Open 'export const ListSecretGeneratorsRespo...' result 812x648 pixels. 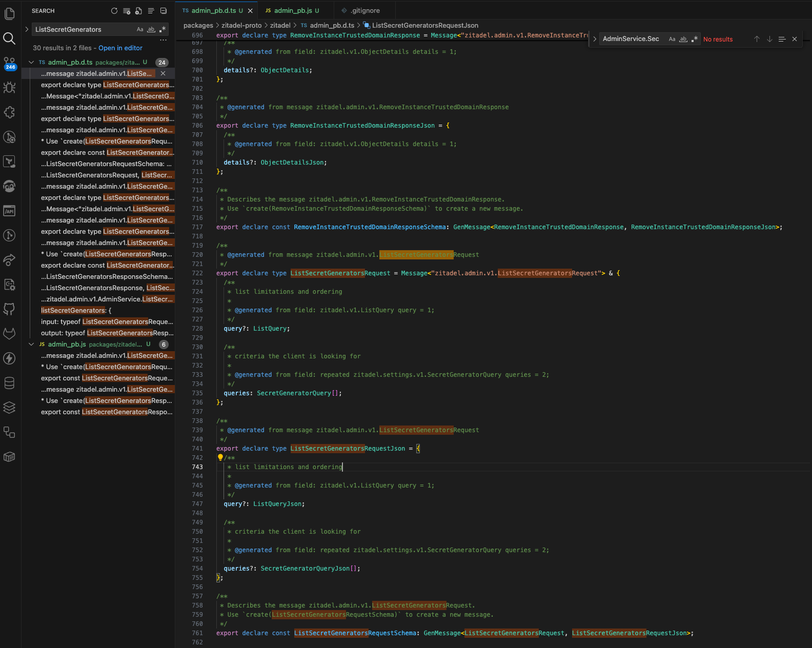(98, 412)
